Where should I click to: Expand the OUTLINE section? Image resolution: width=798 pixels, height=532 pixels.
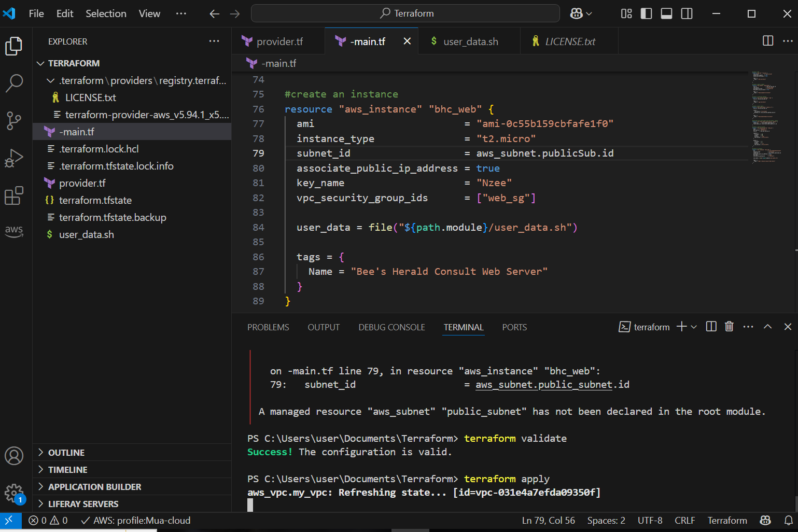click(x=132, y=453)
